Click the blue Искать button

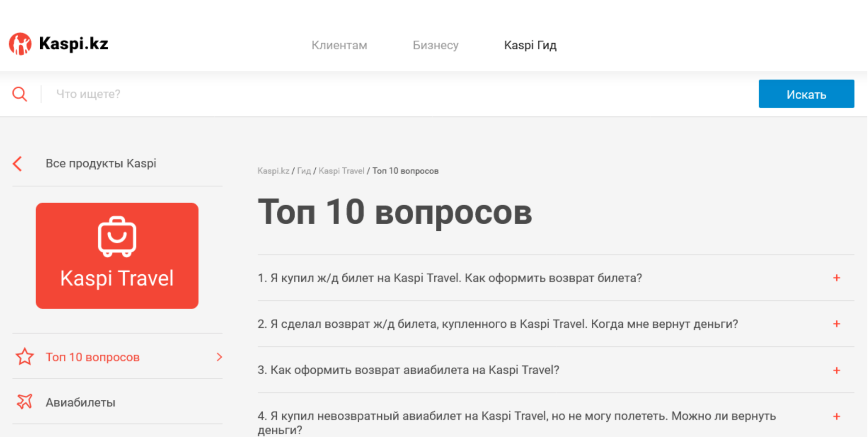tap(806, 94)
